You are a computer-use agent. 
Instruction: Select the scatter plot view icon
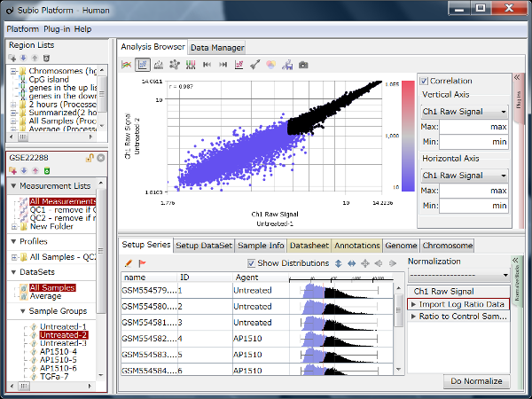[x=143, y=65]
